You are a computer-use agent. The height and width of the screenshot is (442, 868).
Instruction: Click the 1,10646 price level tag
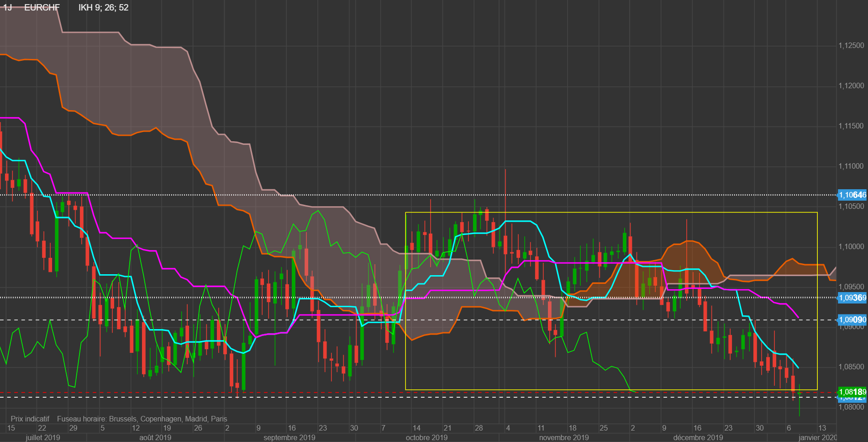[x=852, y=195]
